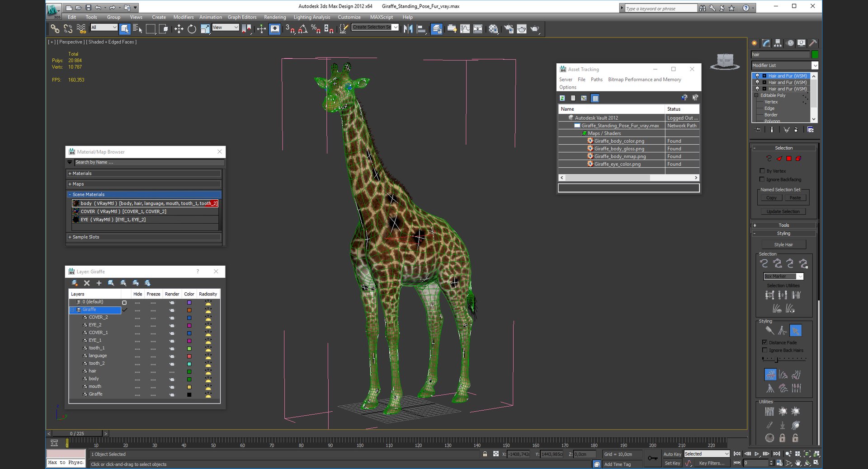Enable the Ignore Back Hairs checkbox
Screen dimensions: 868x469
tap(765, 350)
